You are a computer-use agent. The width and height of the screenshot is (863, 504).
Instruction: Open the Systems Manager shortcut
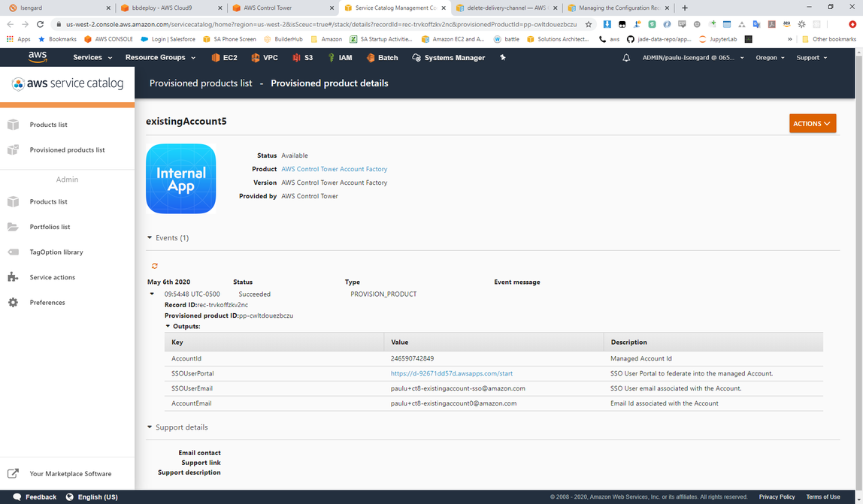tap(449, 57)
